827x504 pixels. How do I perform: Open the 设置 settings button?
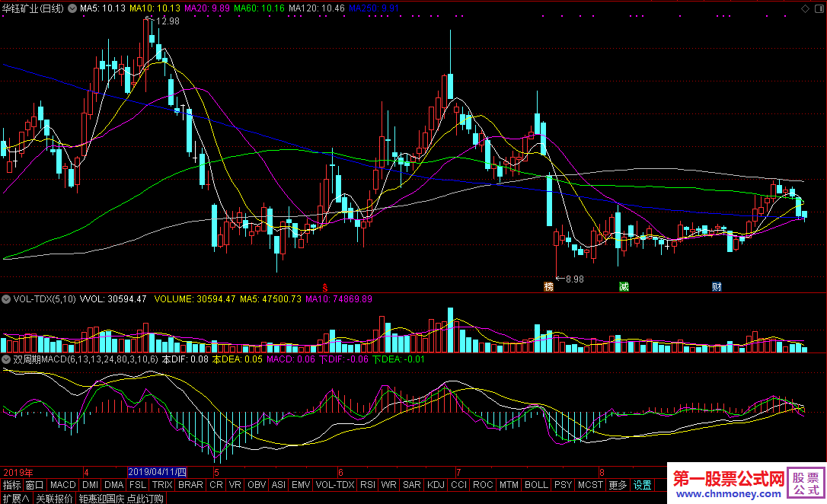pos(643,485)
